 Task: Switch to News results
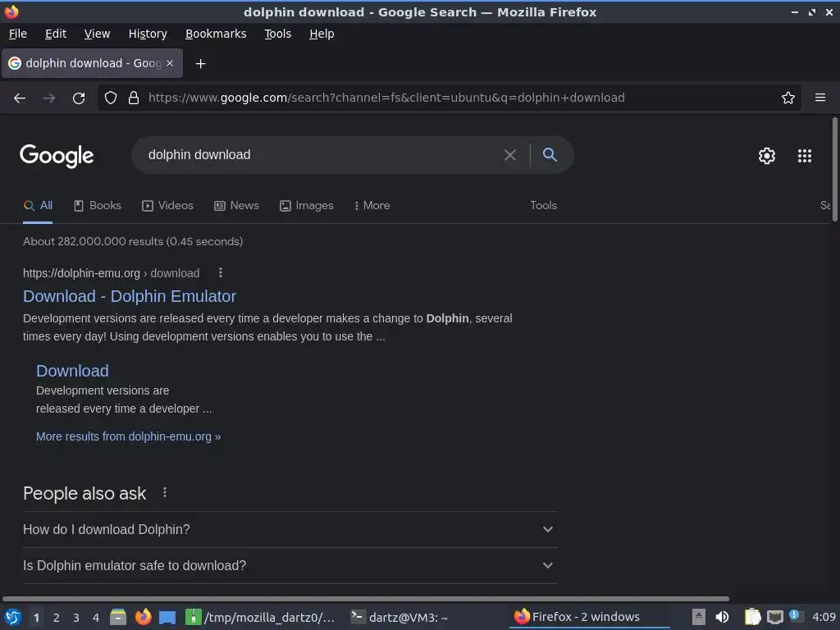(236, 205)
